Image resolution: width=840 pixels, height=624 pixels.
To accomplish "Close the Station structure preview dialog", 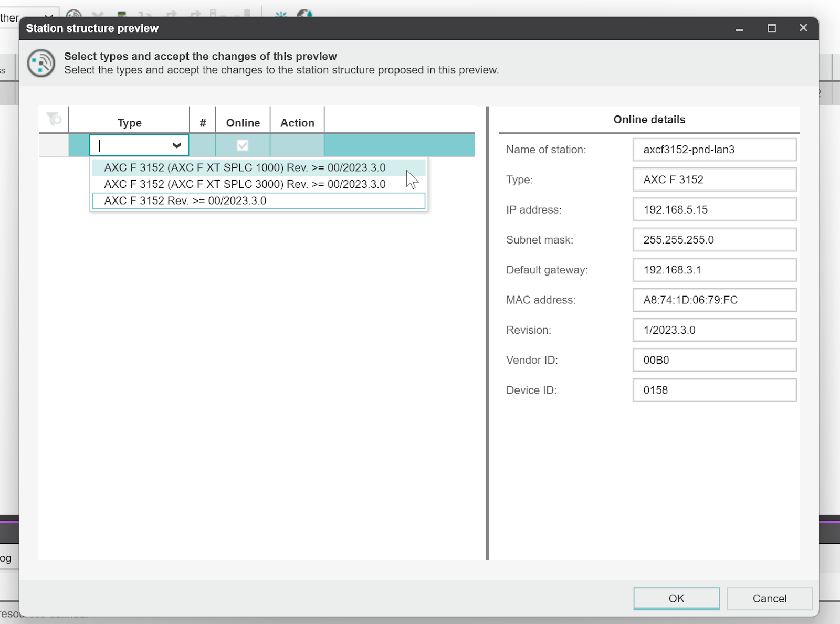I will click(803, 28).
